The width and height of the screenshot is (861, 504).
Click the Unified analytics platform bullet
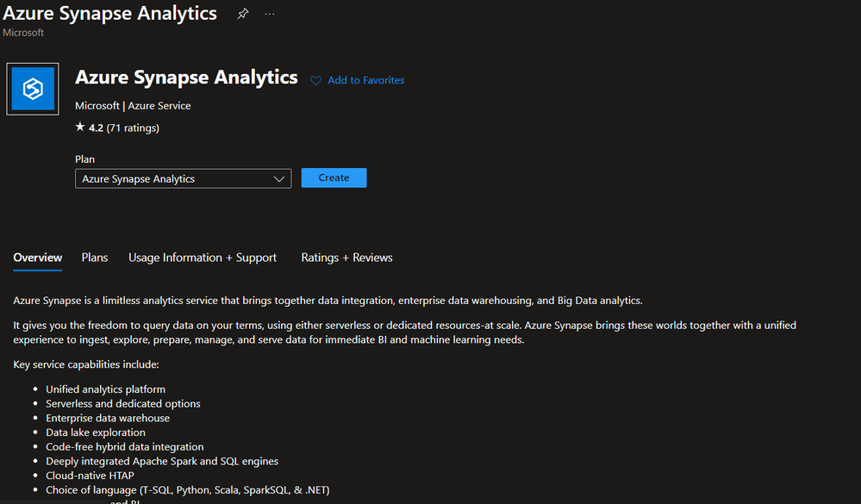(x=105, y=389)
